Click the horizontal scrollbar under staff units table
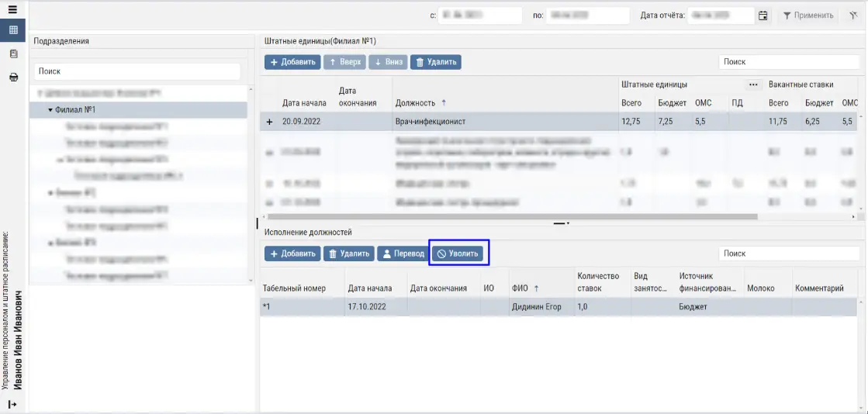868x414 pixels. (x=512, y=217)
